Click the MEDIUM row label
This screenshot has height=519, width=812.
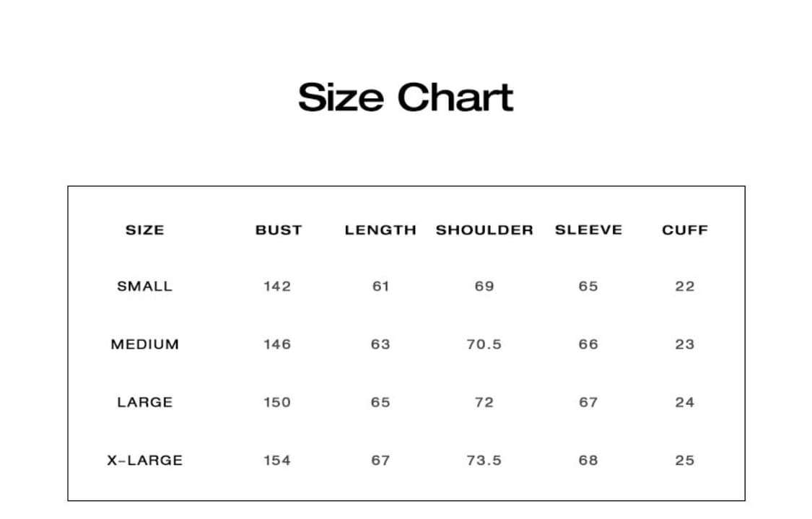(145, 344)
